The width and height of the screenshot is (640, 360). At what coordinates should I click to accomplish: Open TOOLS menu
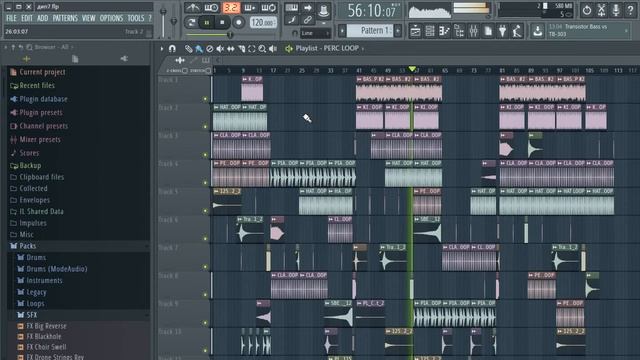(x=136, y=18)
